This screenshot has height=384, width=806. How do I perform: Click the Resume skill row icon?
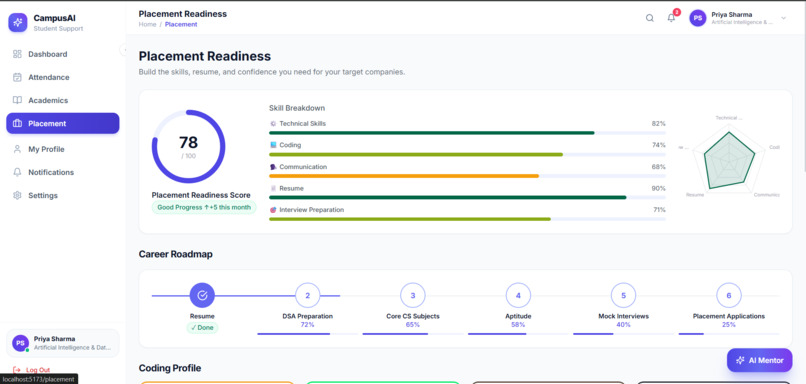pos(273,188)
